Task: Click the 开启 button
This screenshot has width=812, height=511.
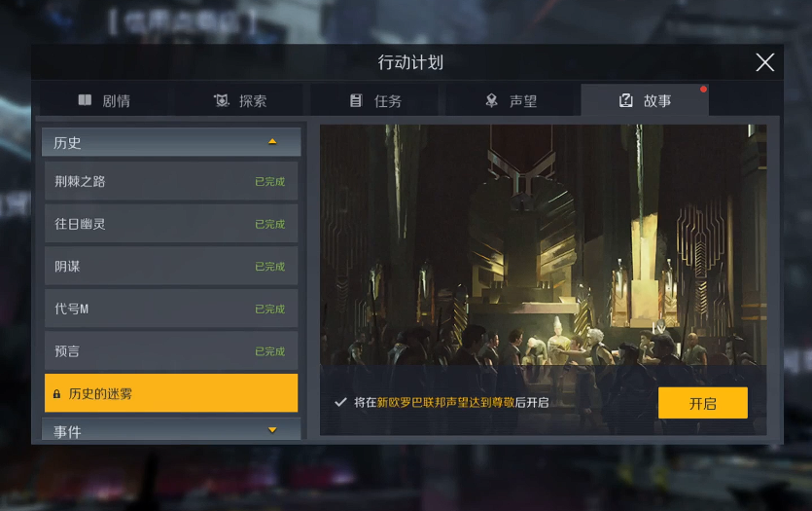Action: click(x=703, y=403)
